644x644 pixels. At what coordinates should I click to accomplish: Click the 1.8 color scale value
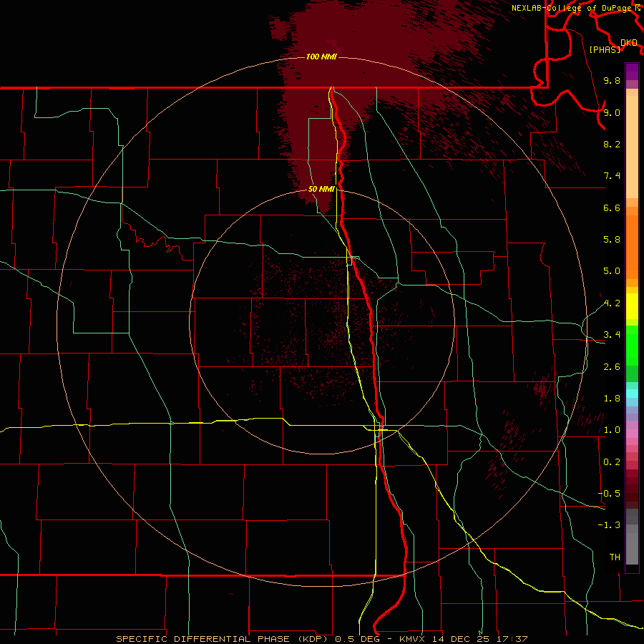(x=612, y=399)
